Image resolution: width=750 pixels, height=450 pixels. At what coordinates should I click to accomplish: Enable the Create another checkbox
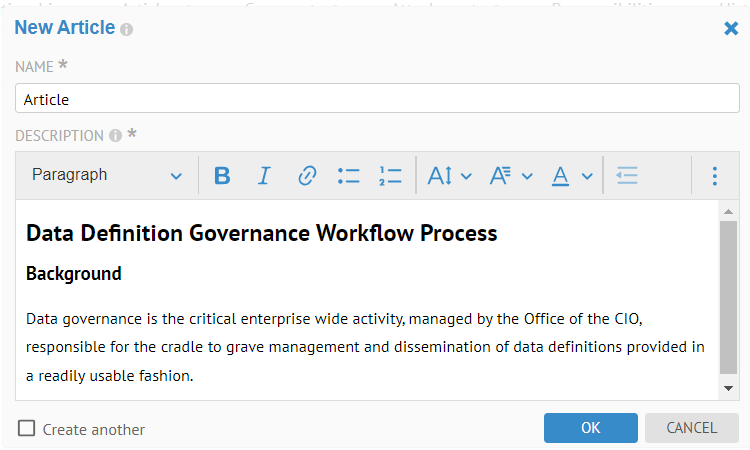click(x=27, y=428)
